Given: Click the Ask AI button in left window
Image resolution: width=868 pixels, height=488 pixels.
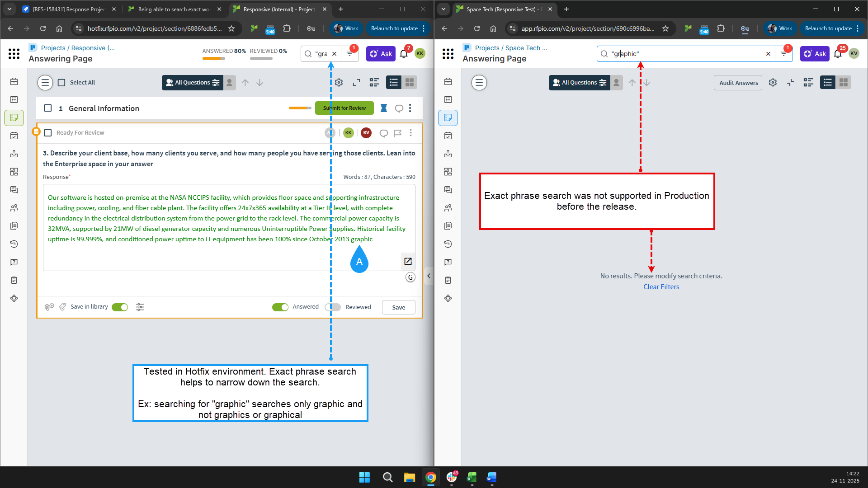Looking at the screenshot, I should (381, 54).
